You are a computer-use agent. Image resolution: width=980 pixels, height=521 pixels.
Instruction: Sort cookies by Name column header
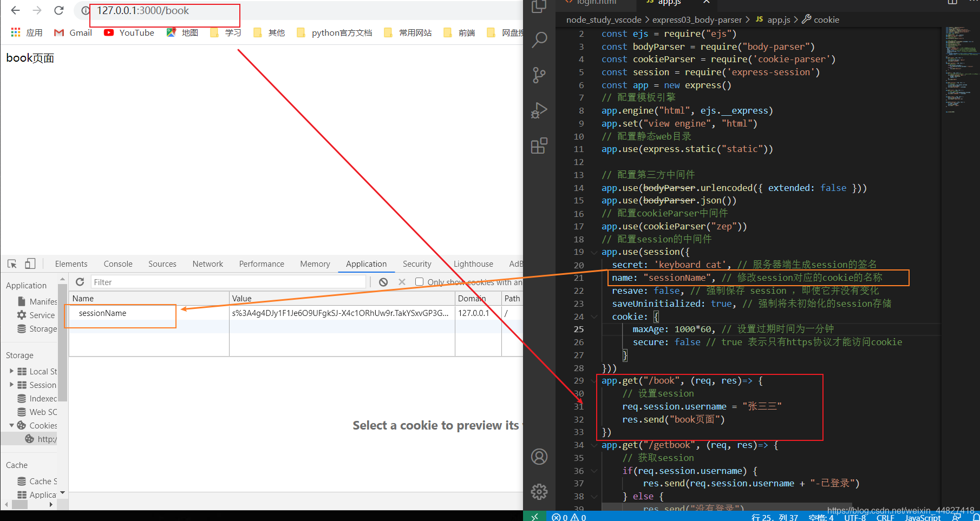[149, 298]
